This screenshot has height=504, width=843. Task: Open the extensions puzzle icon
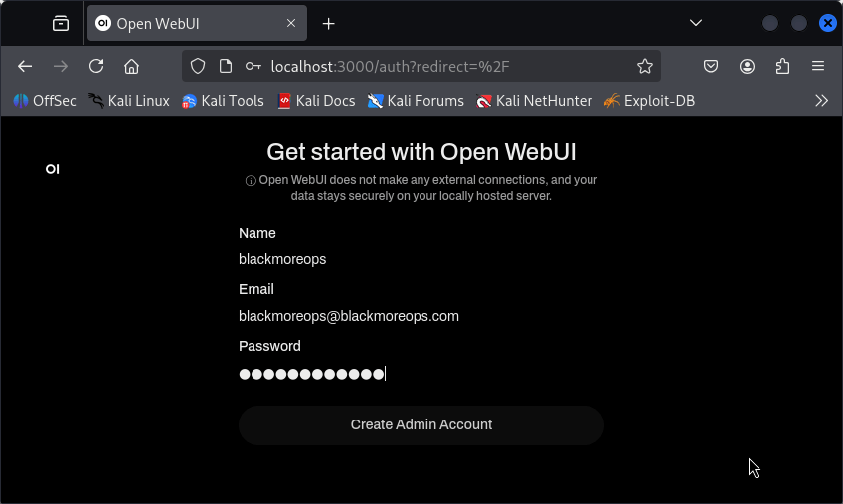782,67
